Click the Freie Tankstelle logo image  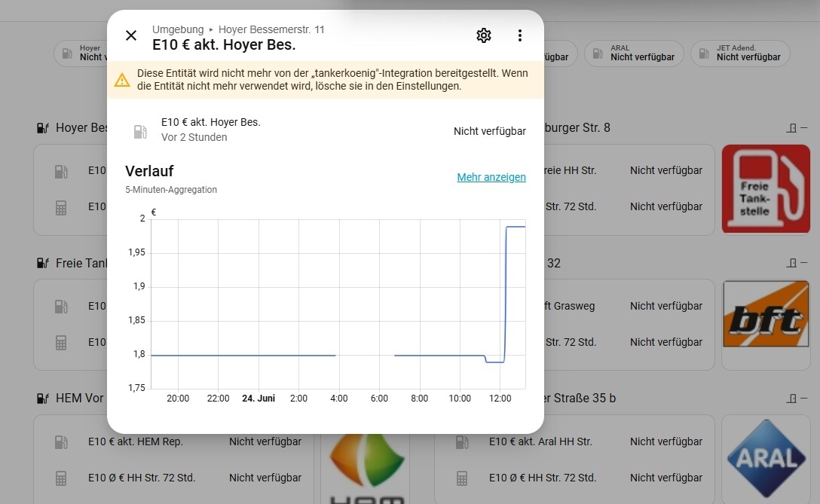click(x=766, y=189)
